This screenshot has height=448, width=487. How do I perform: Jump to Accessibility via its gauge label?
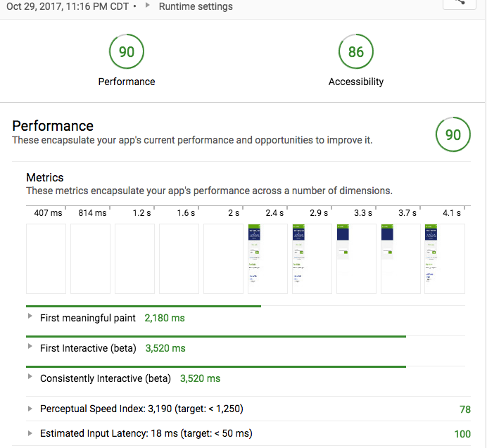pos(356,82)
